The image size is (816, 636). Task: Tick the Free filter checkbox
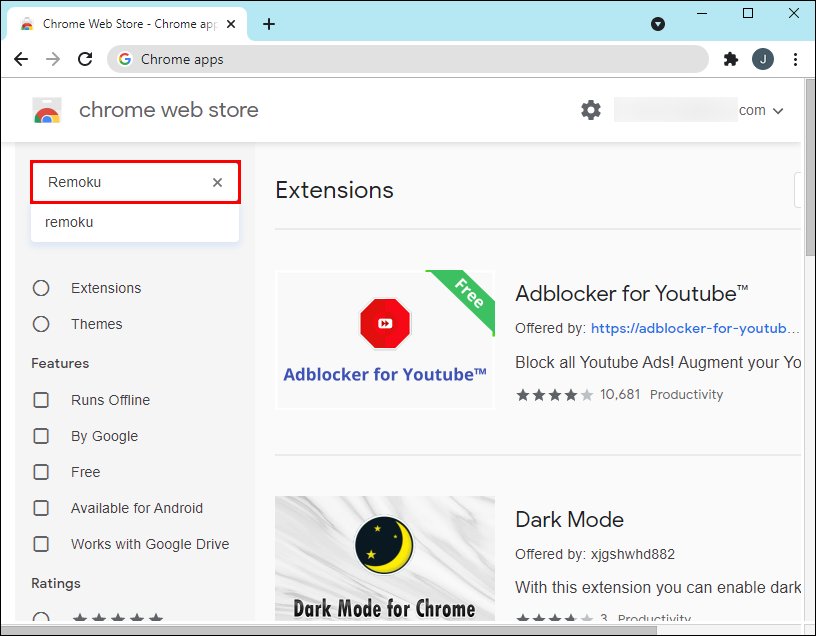[x=41, y=472]
